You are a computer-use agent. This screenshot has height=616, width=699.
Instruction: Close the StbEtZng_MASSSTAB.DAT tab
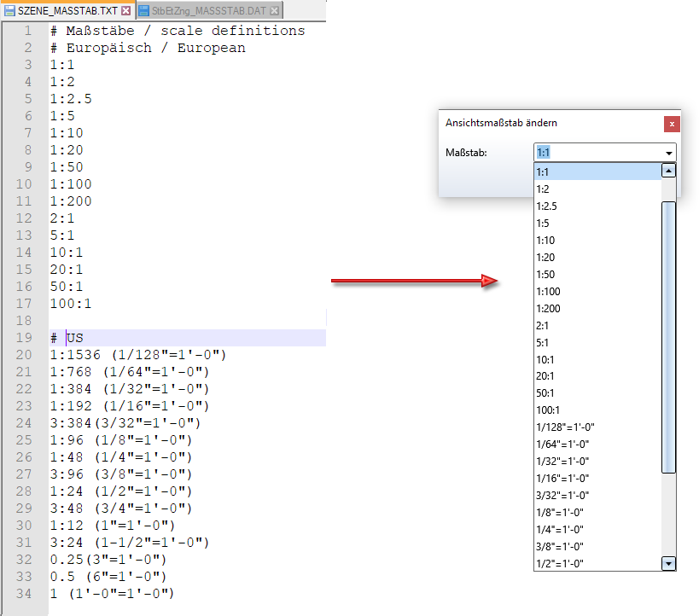[275, 11]
